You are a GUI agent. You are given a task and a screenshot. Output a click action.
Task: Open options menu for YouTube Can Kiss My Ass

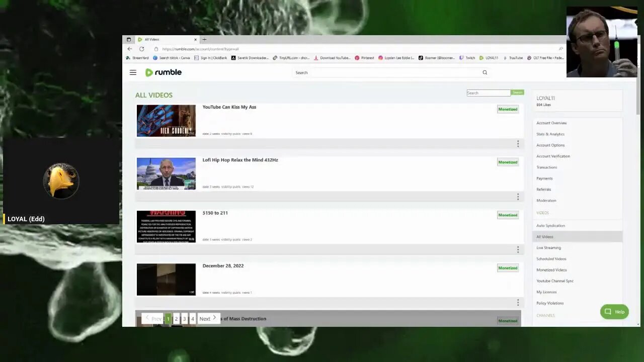coord(518,144)
